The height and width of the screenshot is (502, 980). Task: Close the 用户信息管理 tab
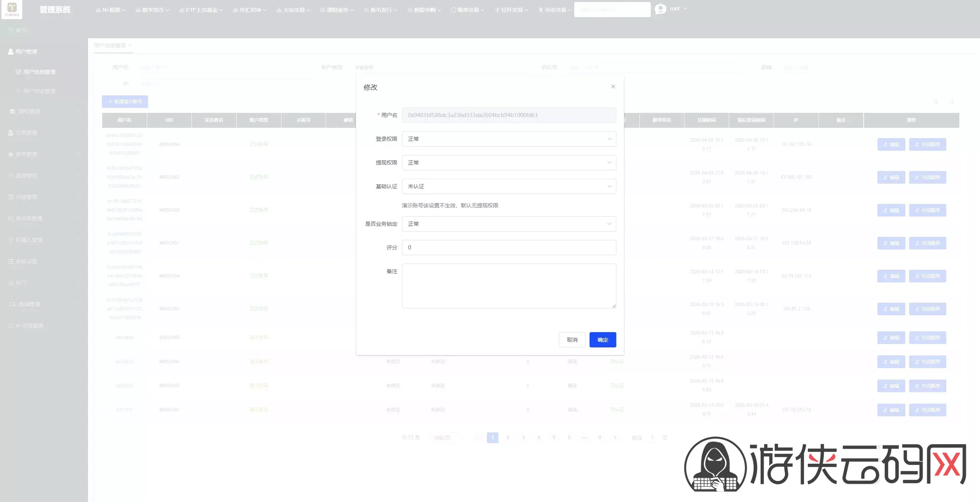pos(130,45)
